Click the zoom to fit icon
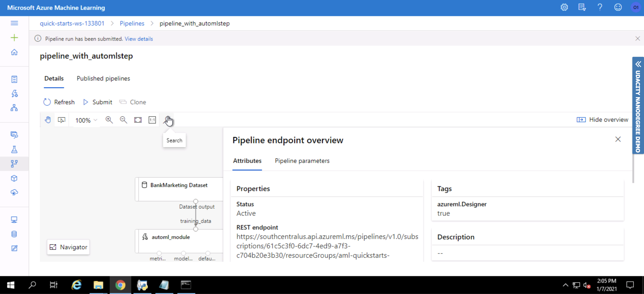644x294 pixels. (138, 120)
